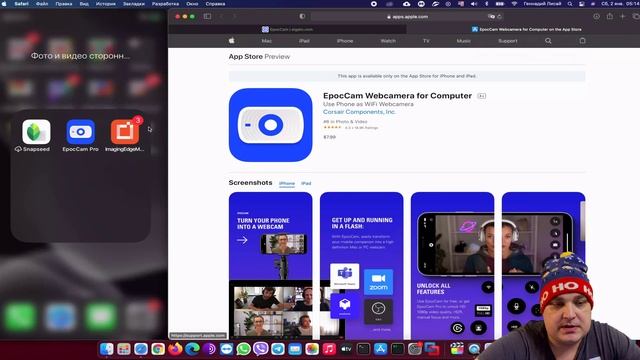Click the large EpocCam app icon

coord(271,125)
